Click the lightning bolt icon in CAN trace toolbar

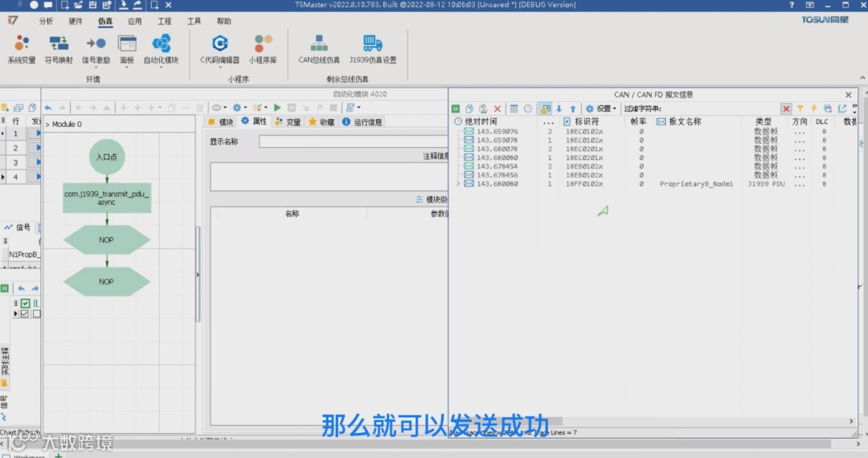(x=813, y=109)
